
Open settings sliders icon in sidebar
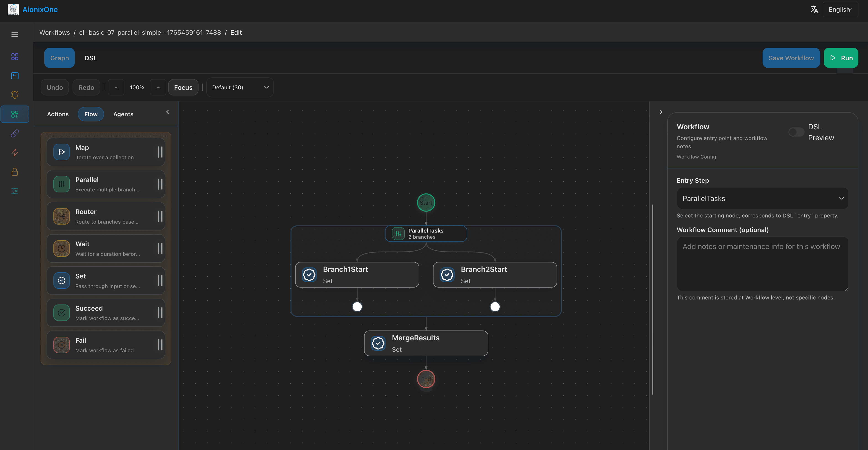click(14, 191)
